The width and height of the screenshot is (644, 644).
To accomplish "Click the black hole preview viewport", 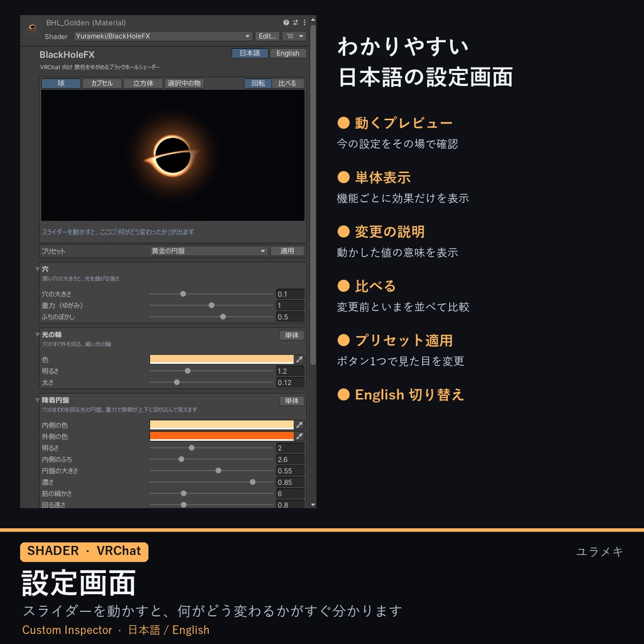I will pyautogui.click(x=172, y=155).
